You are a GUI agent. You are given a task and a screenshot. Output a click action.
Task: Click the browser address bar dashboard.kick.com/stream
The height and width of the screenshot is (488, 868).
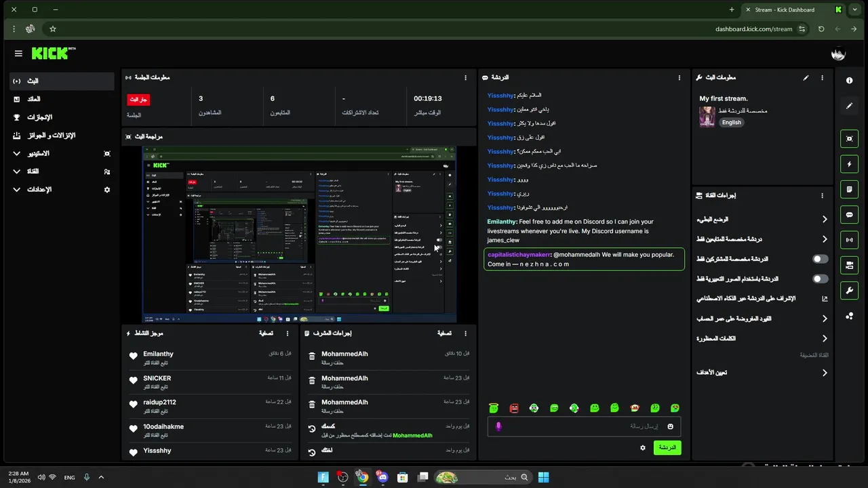coord(753,29)
